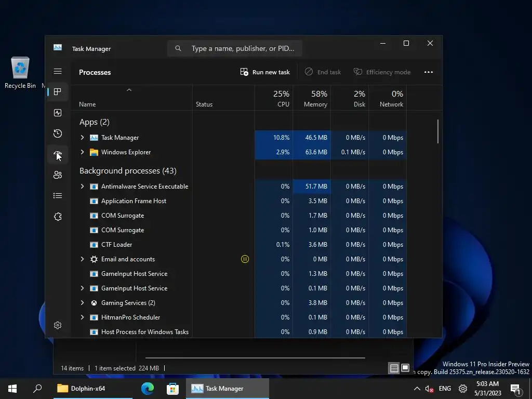Open the taskbar clock showing 5:03 AM
Image resolution: width=532 pixels, height=399 pixels.
point(487,389)
